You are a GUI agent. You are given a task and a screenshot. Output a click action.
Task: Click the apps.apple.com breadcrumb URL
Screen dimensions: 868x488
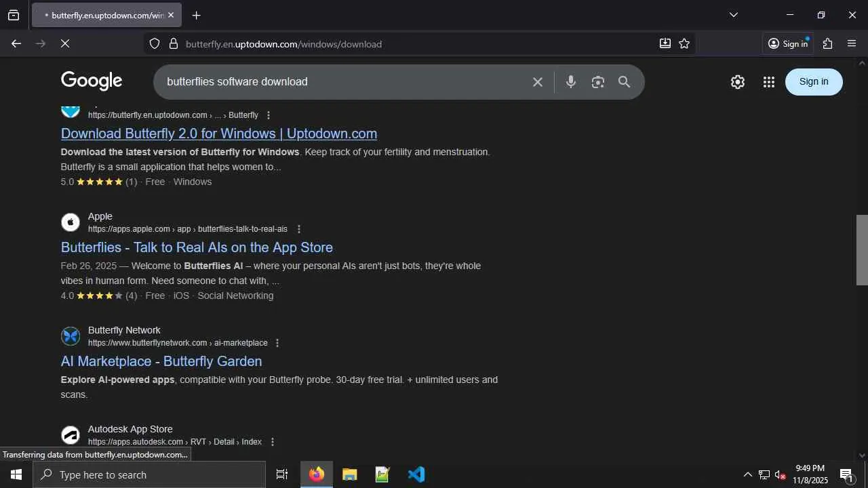(188, 229)
